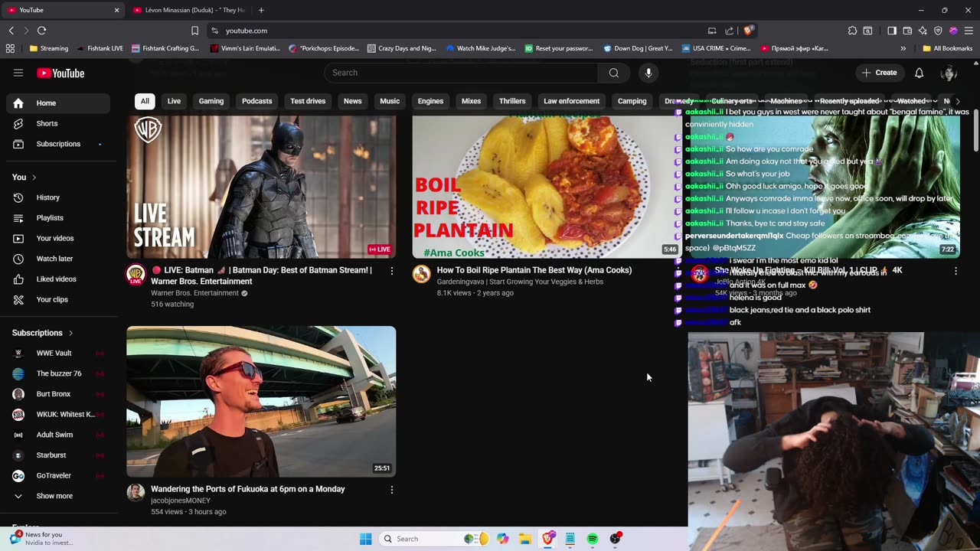Open Windows Start menu
This screenshot has height=551, width=980.
(366, 539)
